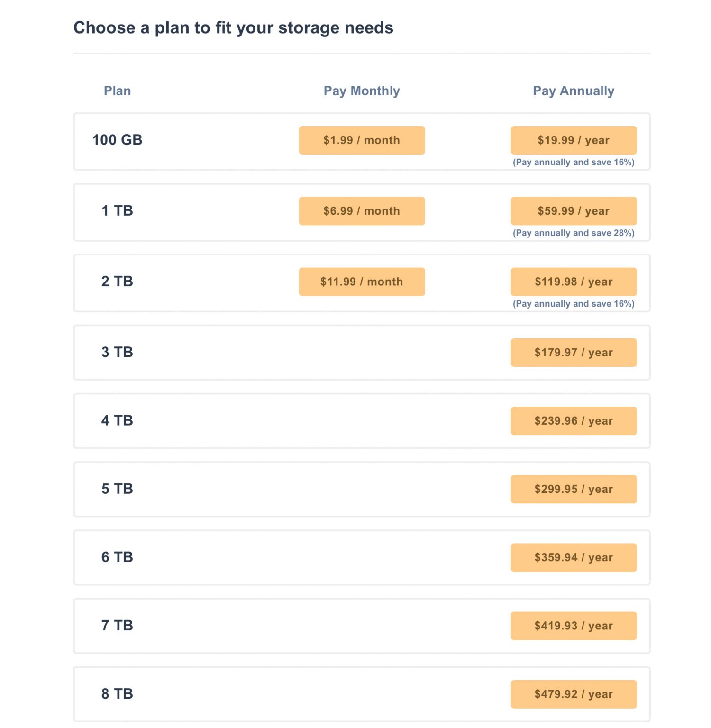Choose $11.99 / month for 2 TB
This screenshot has height=728, width=711.
[362, 282]
